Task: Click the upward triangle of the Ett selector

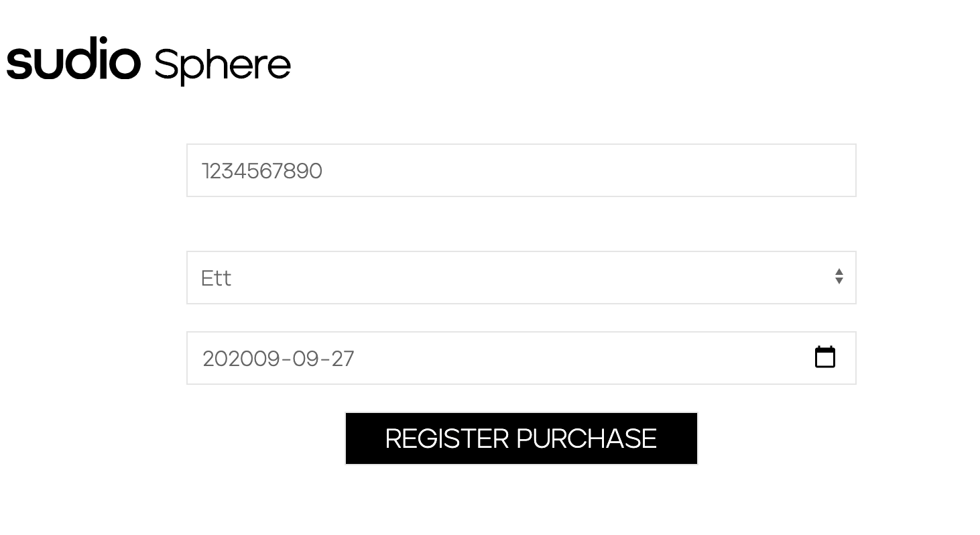Action: point(839,272)
